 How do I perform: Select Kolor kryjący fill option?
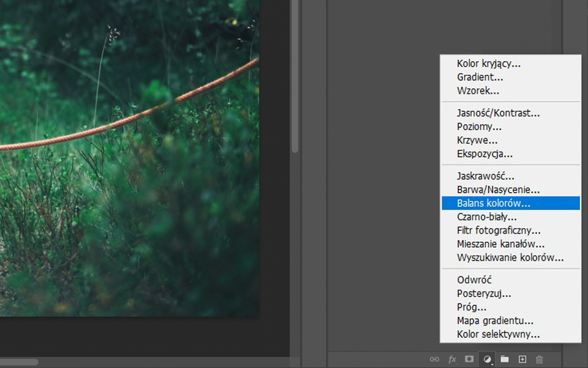(489, 63)
